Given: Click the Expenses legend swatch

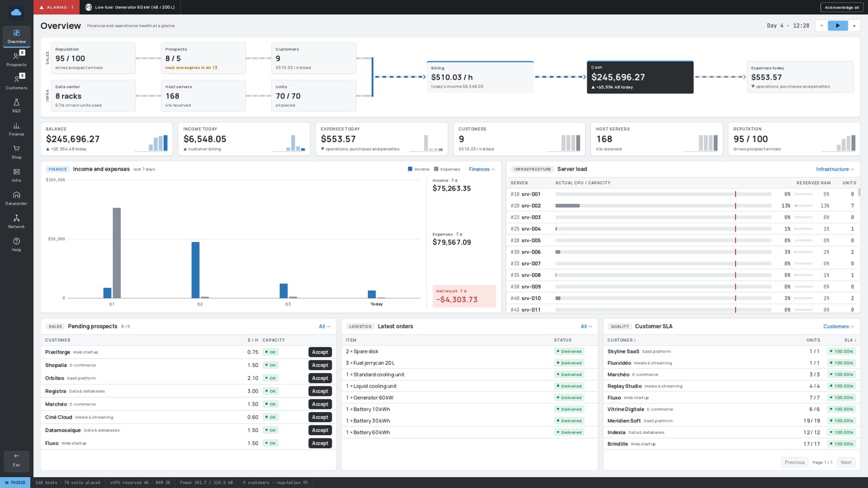Looking at the screenshot, I should (x=436, y=169).
